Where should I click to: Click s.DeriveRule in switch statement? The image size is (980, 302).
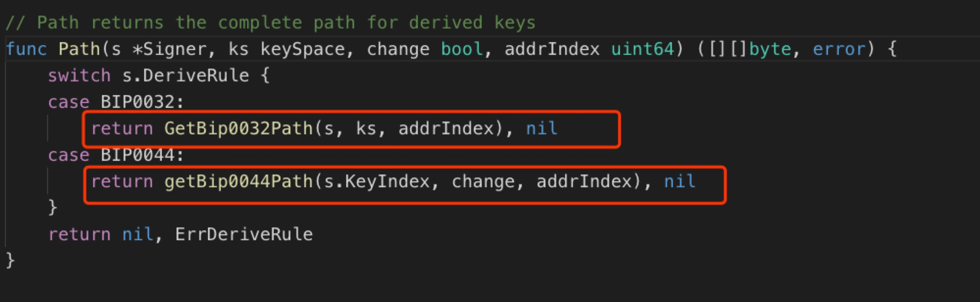coord(185,75)
